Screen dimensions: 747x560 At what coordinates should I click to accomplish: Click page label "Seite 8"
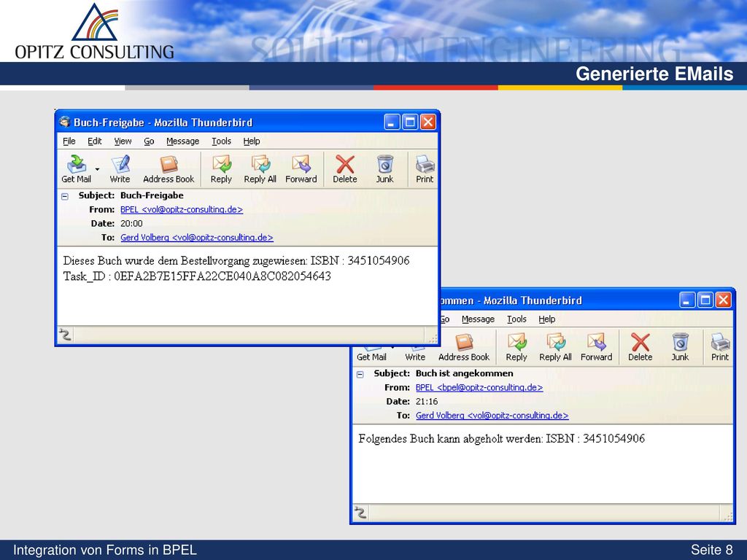click(x=712, y=550)
